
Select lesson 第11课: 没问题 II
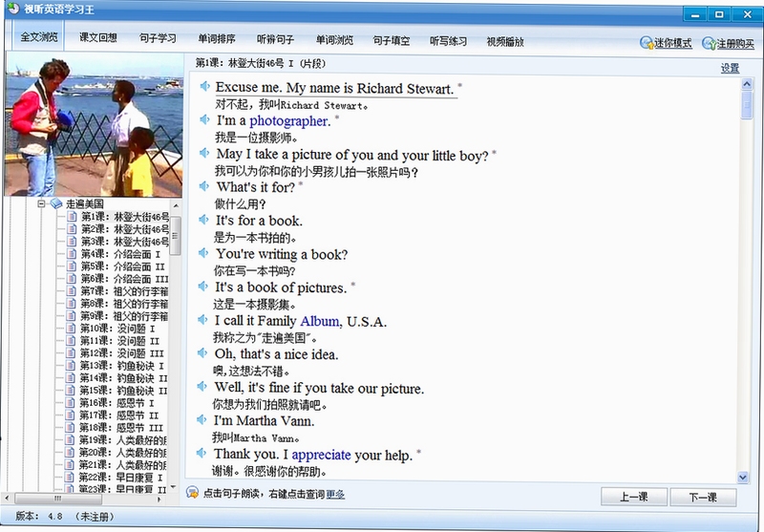pyautogui.click(x=119, y=341)
